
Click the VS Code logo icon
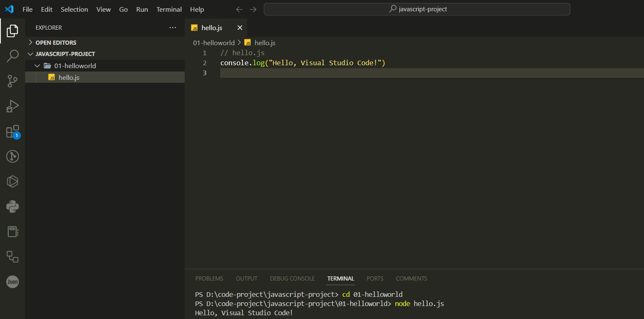click(9, 9)
